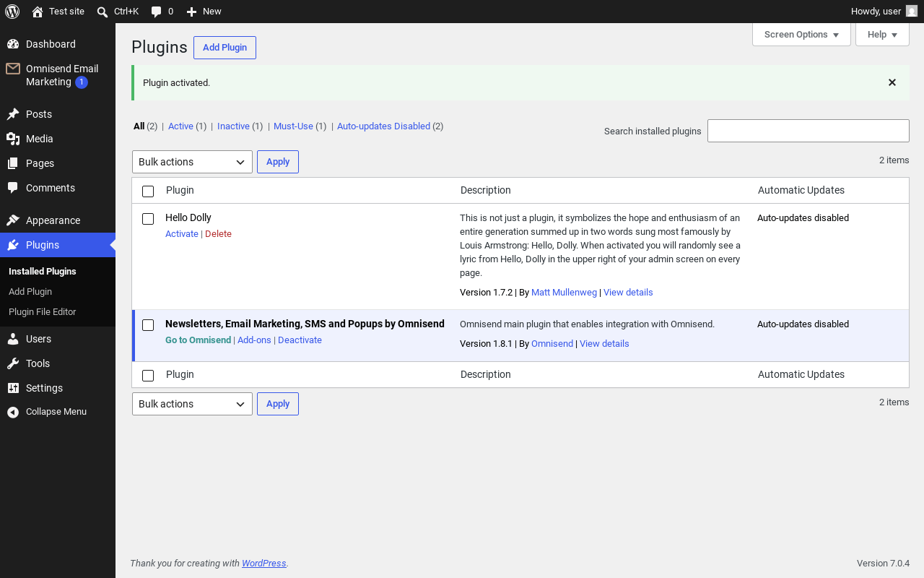Screen dimensions: 924x578
Task: Click the Ctrl+K search shortcut label
Action: coord(126,12)
